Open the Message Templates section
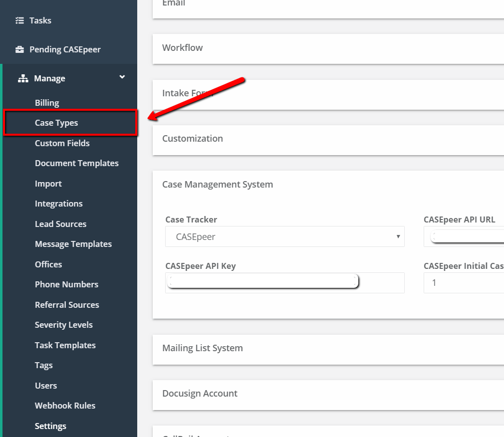504x437 pixels. click(73, 244)
